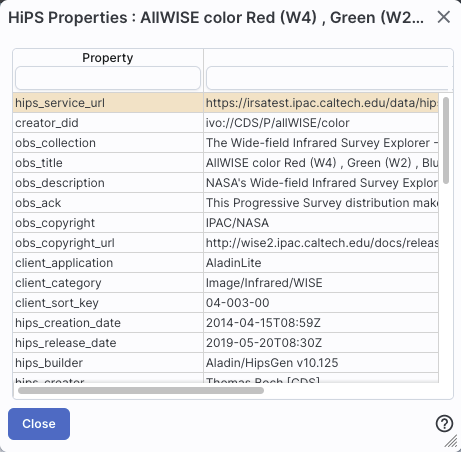Screen dimensions: 461x452
Task: Select the hips_builder Aladin/HipsGen row
Action: tap(226, 363)
